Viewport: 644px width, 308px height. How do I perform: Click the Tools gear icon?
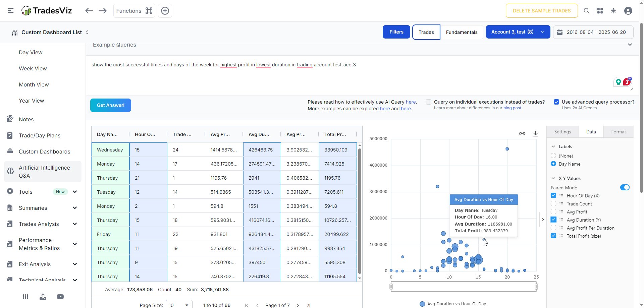click(10, 191)
